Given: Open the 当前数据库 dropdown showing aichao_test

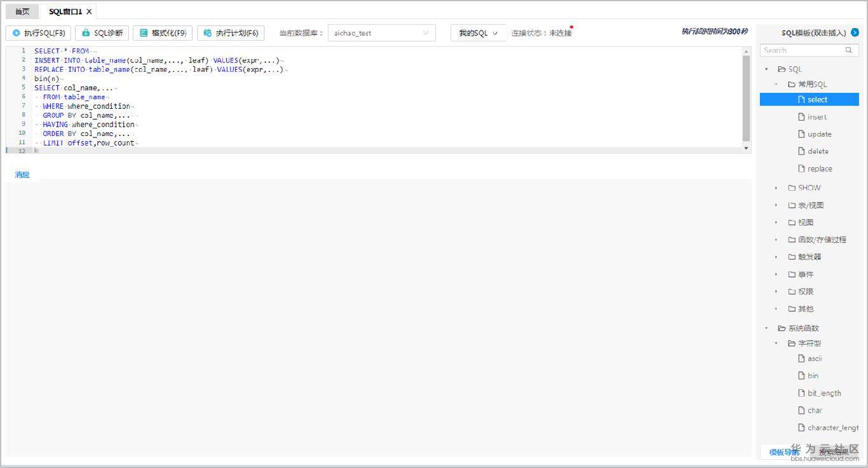Looking at the screenshot, I should (x=382, y=33).
